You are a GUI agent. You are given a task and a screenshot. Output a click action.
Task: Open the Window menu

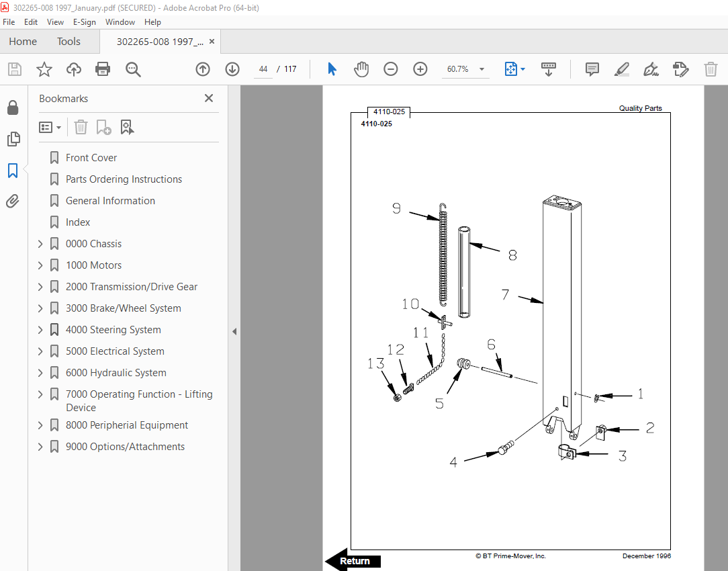120,21
